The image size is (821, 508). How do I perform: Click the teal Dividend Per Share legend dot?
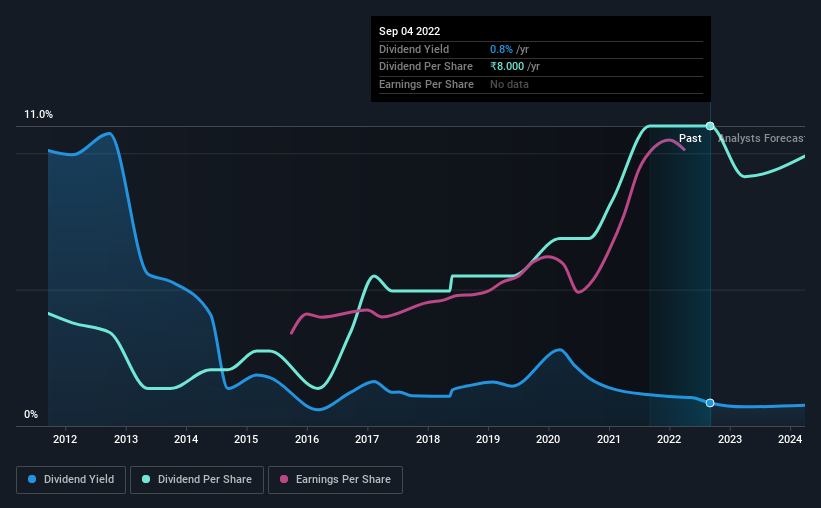pyautogui.click(x=146, y=479)
